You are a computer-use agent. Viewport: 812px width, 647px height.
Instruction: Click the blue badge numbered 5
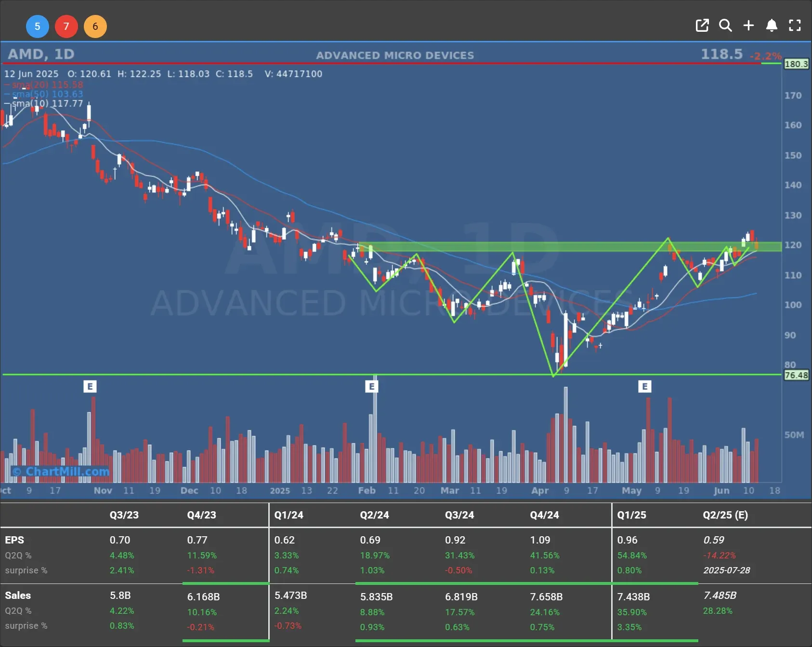click(x=38, y=26)
